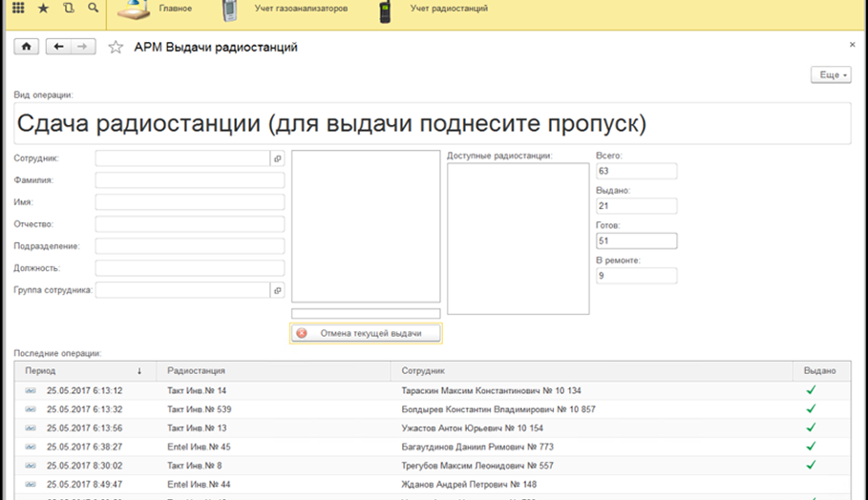Toggle Выдано checkmark for Такт Инв.№ 8 row
The image size is (868, 500).
(x=811, y=465)
